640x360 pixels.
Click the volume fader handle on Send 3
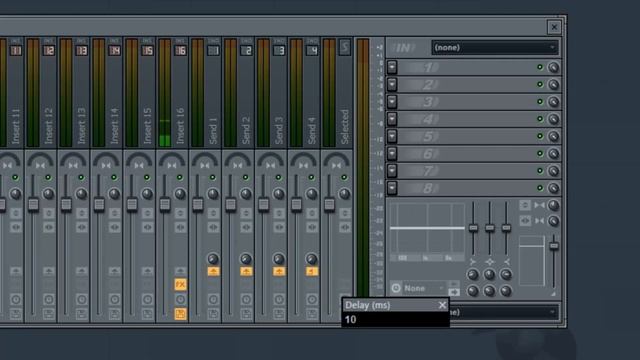tap(264, 204)
